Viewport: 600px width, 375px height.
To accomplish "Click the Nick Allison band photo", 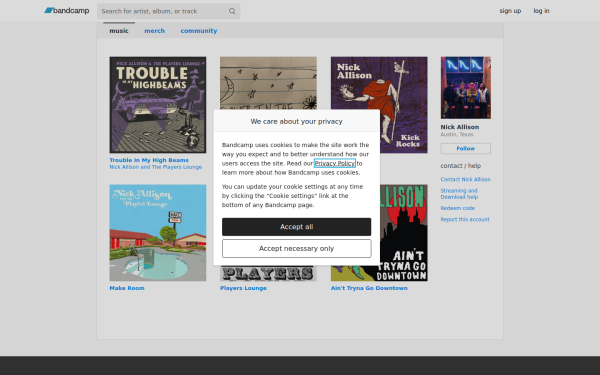I will point(466,88).
